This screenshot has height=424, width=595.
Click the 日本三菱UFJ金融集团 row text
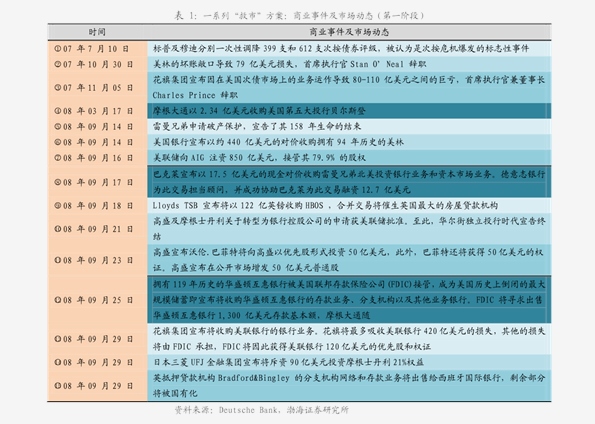click(x=288, y=362)
